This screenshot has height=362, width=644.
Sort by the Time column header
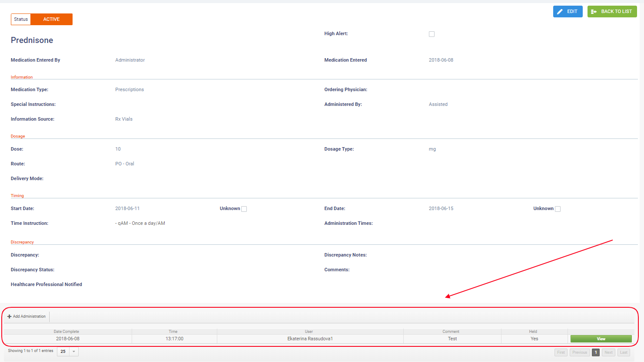point(173,332)
